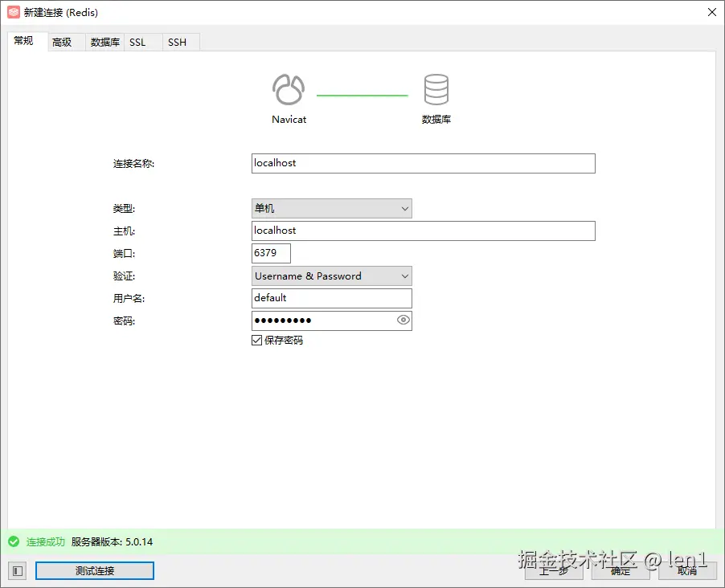The height and width of the screenshot is (588, 725).
Task: Click the 连接成功 status text
Action: coord(45,541)
